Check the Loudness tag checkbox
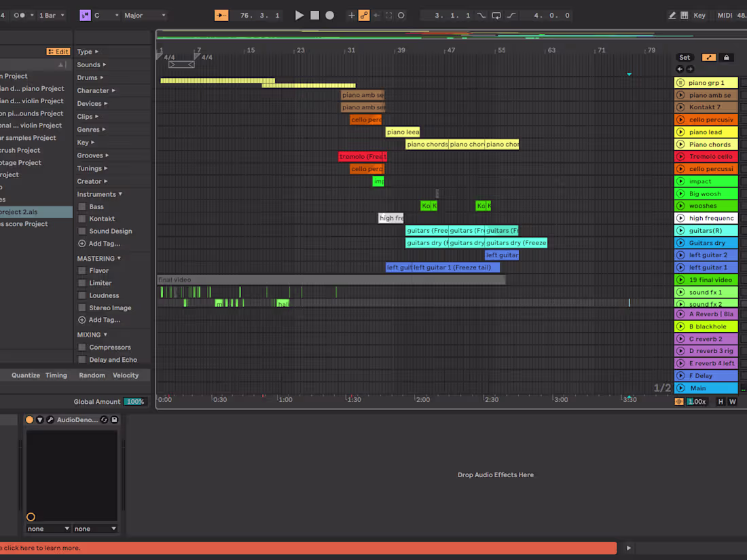The image size is (747, 560). (x=82, y=295)
